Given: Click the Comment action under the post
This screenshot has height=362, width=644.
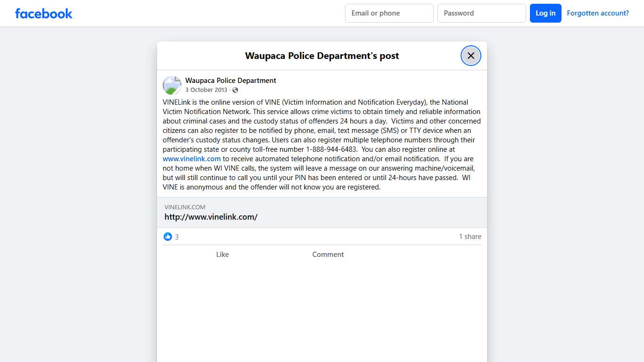Looking at the screenshot, I should click(328, 254).
